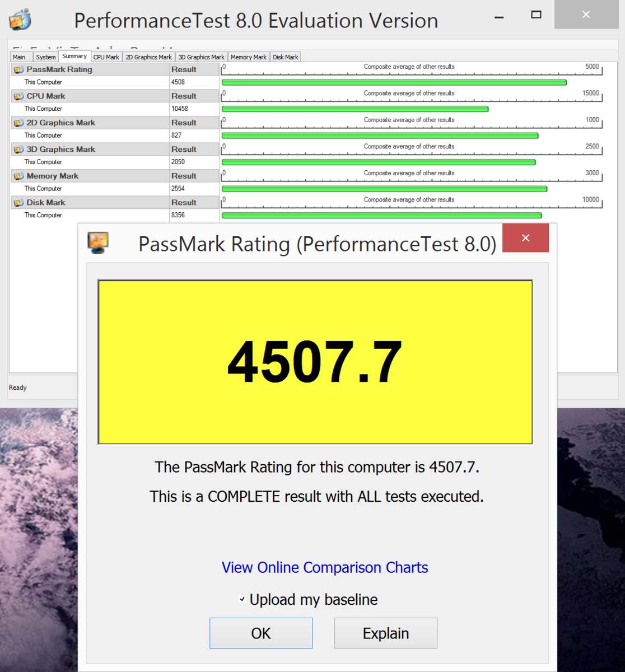Click the result value 10458
Screen dimensions: 625x672
pyautogui.click(x=180, y=109)
